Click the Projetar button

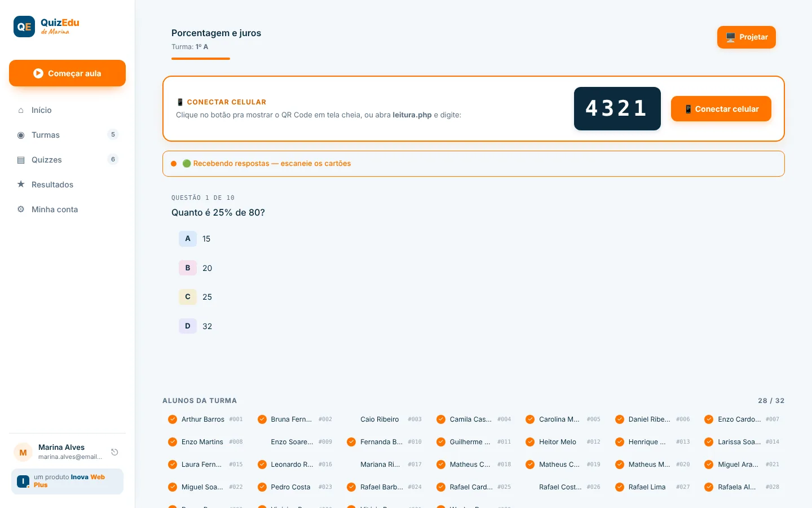click(747, 37)
